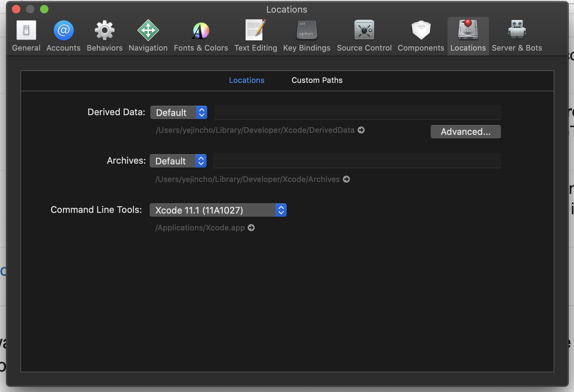
Task: Open the Accounts preferences pane
Action: tap(64, 36)
